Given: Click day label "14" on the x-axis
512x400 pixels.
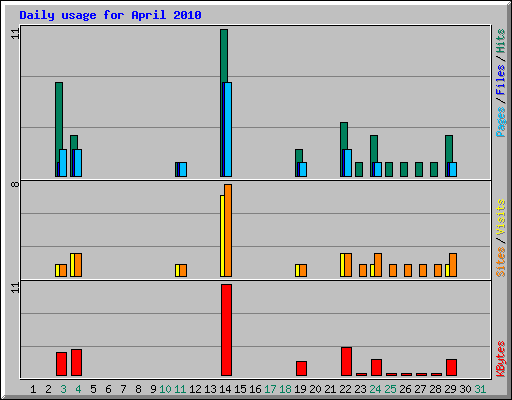Looking at the screenshot, I should pyautogui.click(x=225, y=389).
